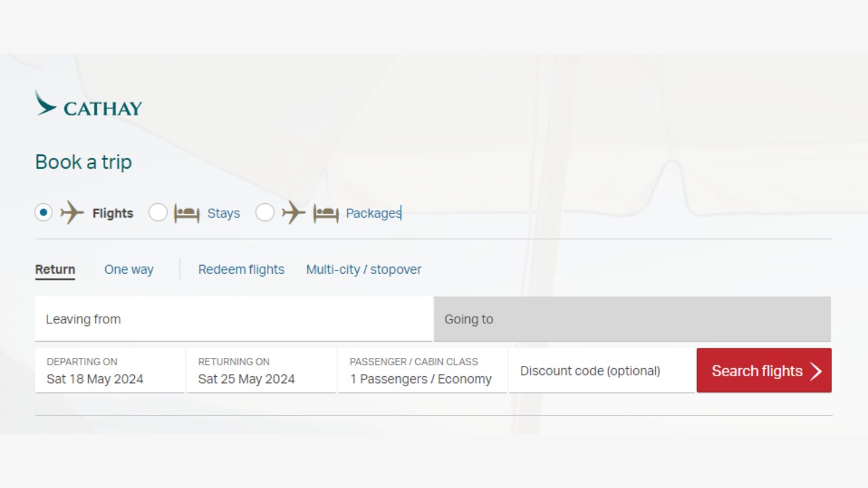The image size is (868, 488).
Task: Open the Returning On date picker
Action: pyautogui.click(x=260, y=370)
